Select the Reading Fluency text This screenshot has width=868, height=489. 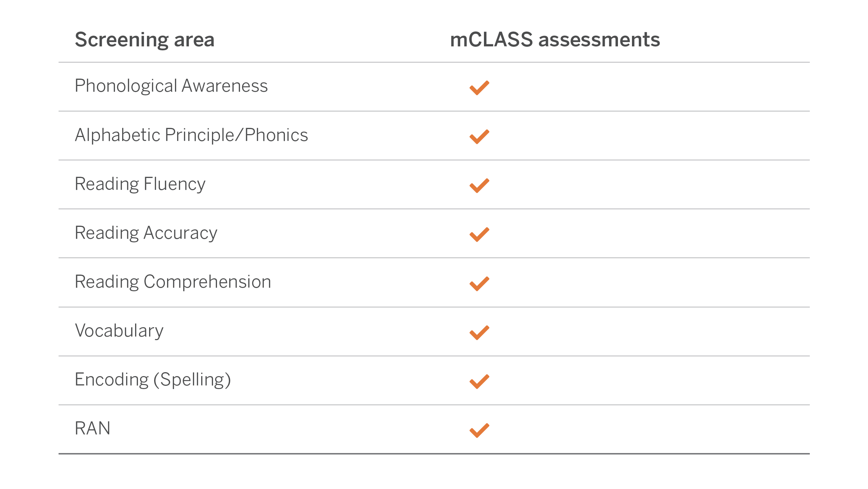[140, 184]
